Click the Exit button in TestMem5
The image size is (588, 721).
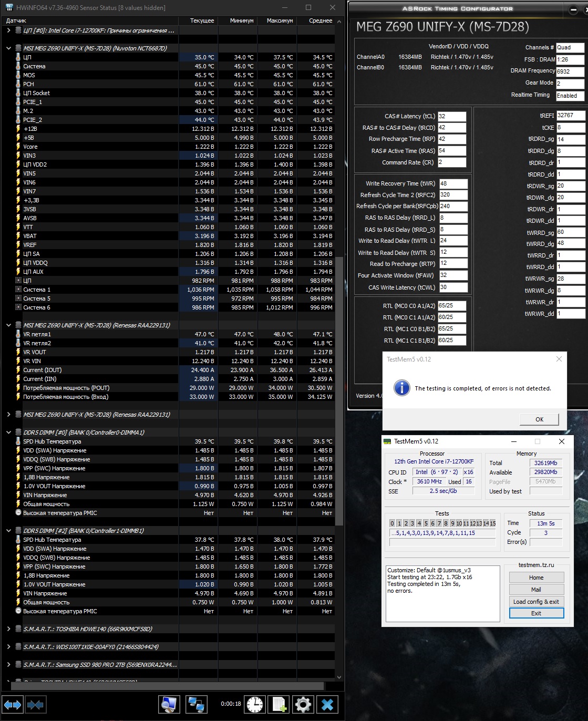coord(536,613)
